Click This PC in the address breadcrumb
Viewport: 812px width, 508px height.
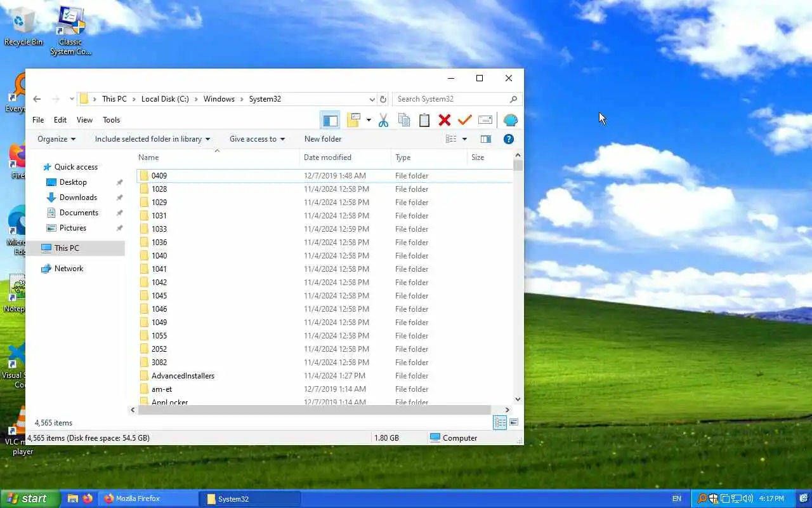(x=114, y=99)
